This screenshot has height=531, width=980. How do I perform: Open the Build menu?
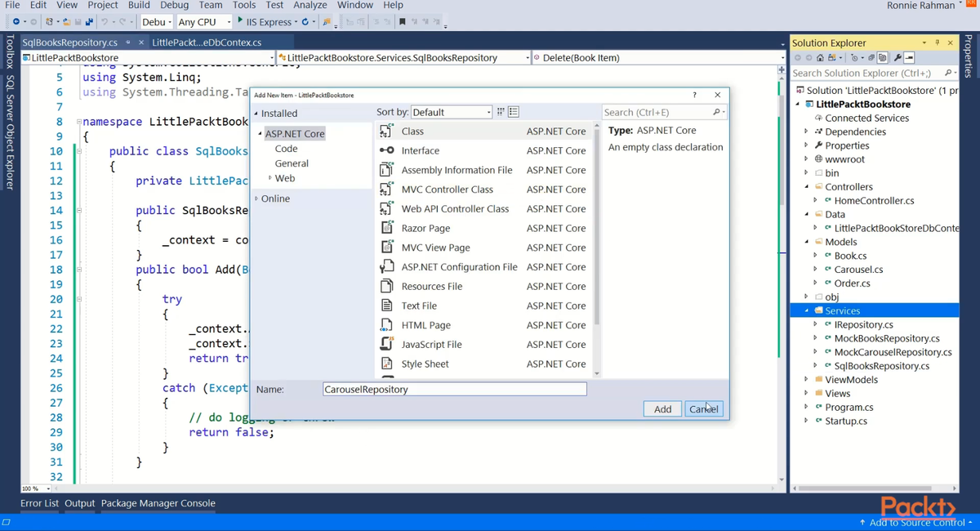(x=139, y=5)
